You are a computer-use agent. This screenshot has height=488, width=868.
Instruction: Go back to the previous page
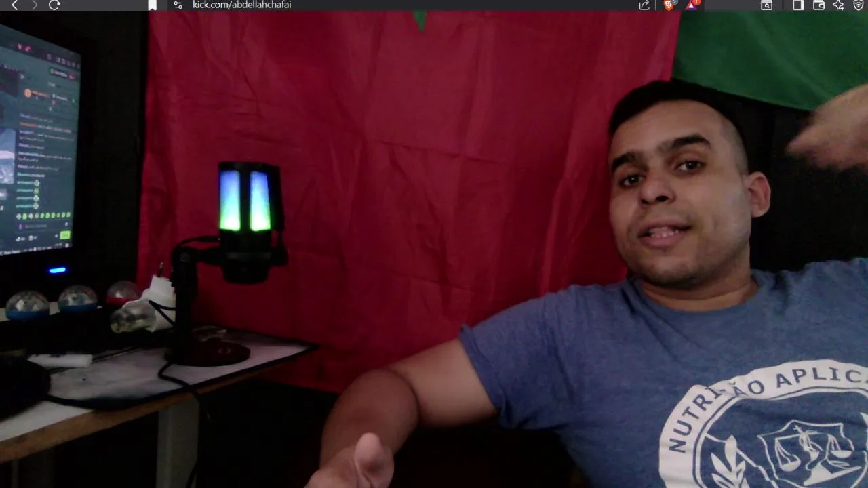click(x=14, y=5)
